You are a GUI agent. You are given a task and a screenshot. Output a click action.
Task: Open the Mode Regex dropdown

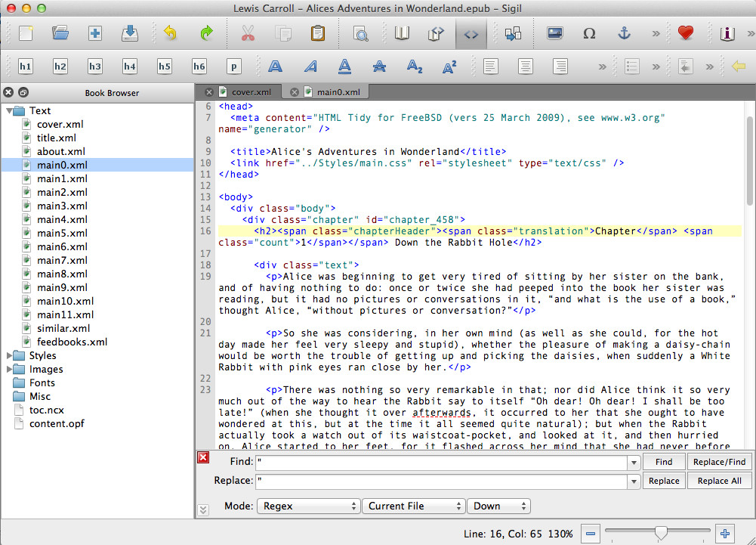pyautogui.click(x=309, y=506)
